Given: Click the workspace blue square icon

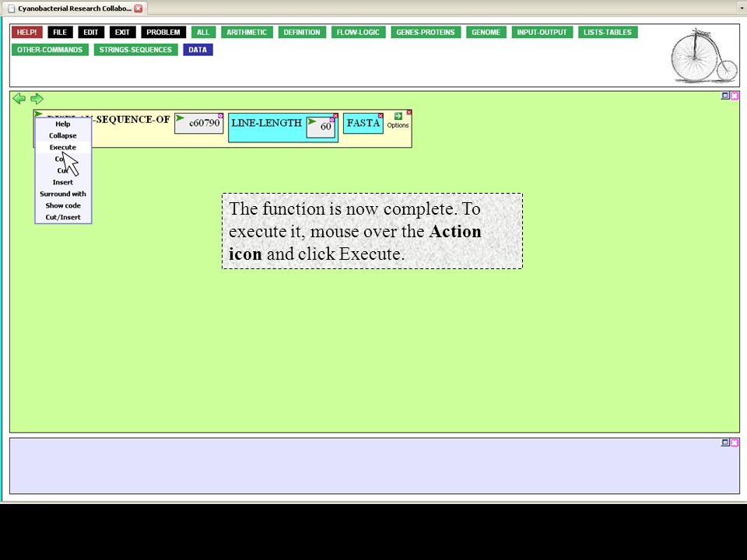Looking at the screenshot, I should point(725,96).
